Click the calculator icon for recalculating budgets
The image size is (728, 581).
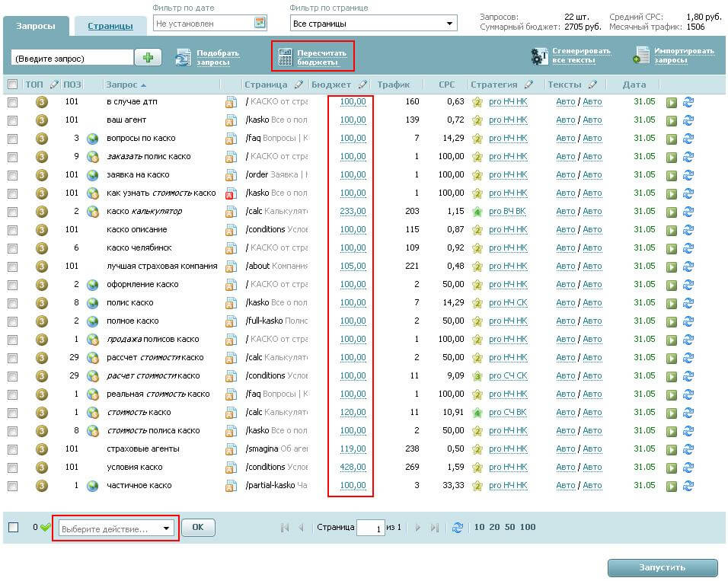pyautogui.click(x=285, y=57)
